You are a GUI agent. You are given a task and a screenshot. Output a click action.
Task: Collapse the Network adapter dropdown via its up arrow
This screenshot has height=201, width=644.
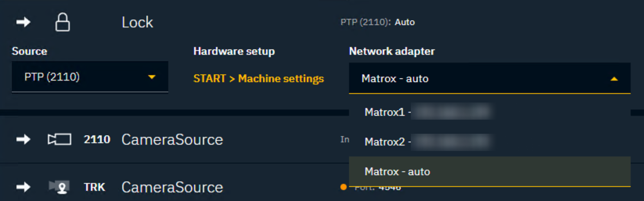point(614,79)
